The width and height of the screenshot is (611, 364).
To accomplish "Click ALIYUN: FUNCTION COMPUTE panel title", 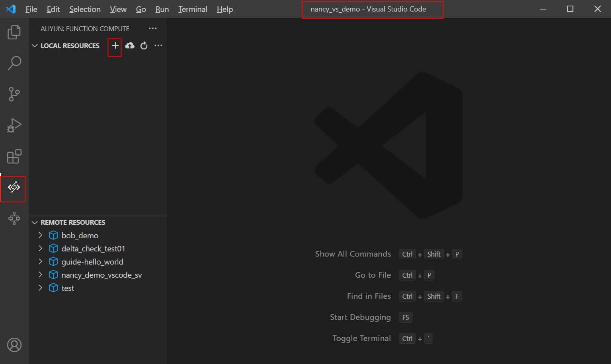I will [x=85, y=29].
